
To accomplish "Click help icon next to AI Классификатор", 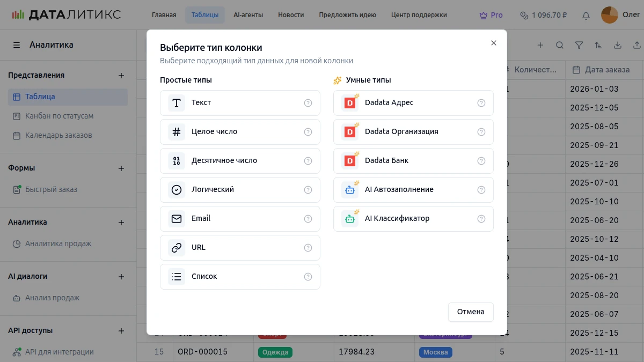I will (x=481, y=219).
